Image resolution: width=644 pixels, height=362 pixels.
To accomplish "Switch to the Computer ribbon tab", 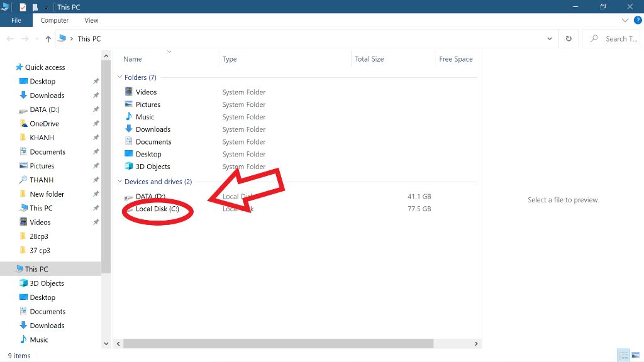I will tap(54, 20).
